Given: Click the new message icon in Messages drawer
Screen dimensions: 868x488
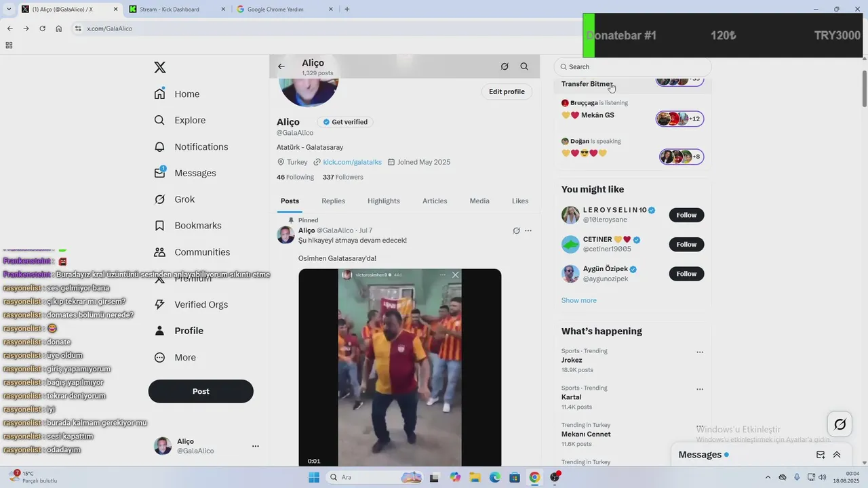Looking at the screenshot, I should 821,455.
